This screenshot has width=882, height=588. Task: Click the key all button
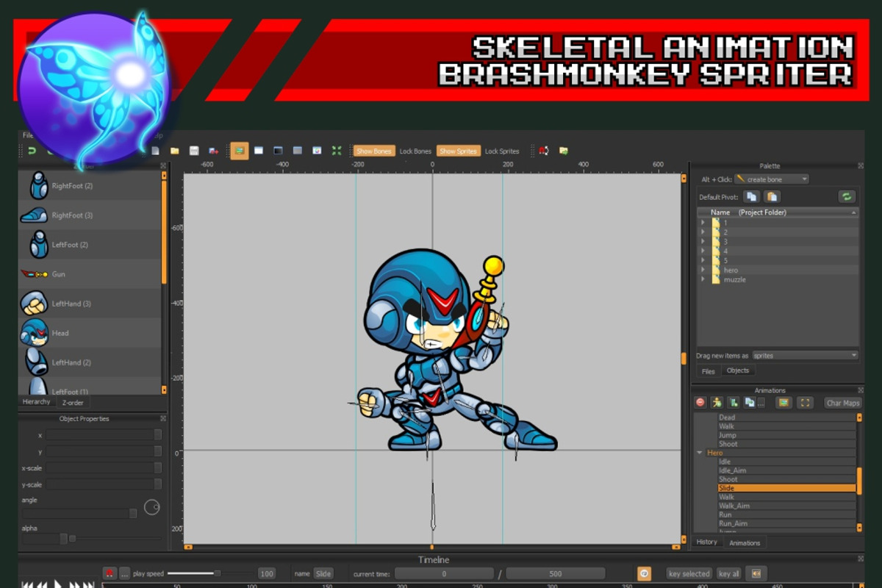729,574
